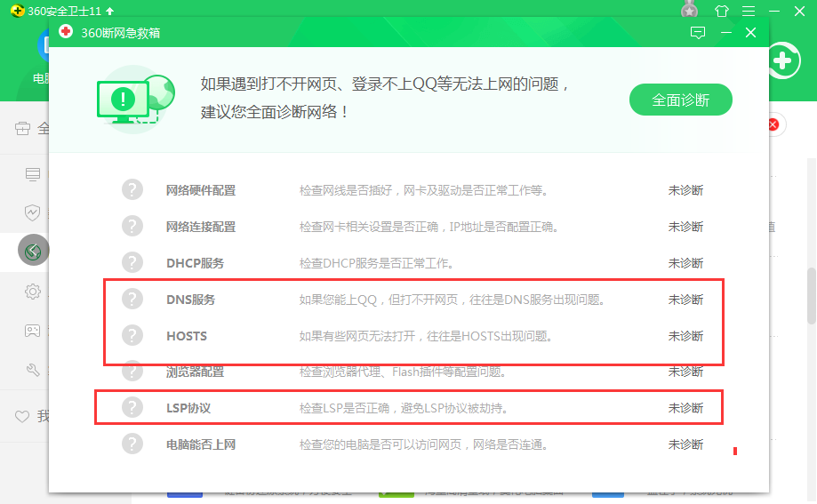The height and width of the screenshot is (504, 817).
Task: Open feedback icon in 360断网急救箱 title bar
Action: (698, 33)
